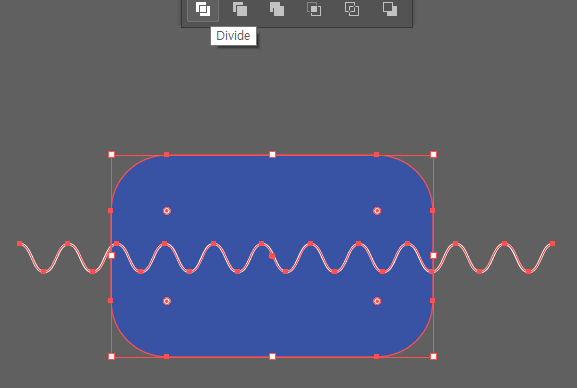This screenshot has height=388, width=577.
Task: Click the top-left bounding box handle
Action: click(x=111, y=155)
